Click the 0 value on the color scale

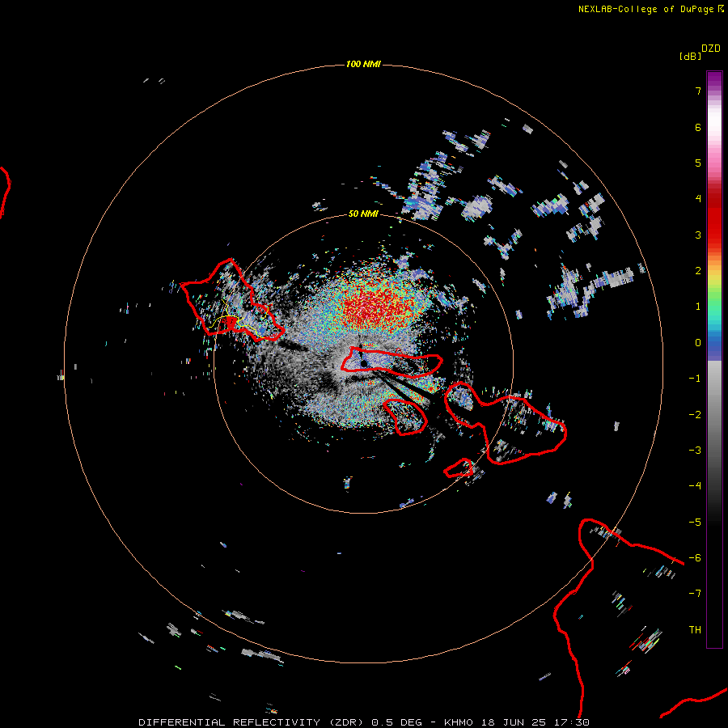pyautogui.click(x=698, y=343)
